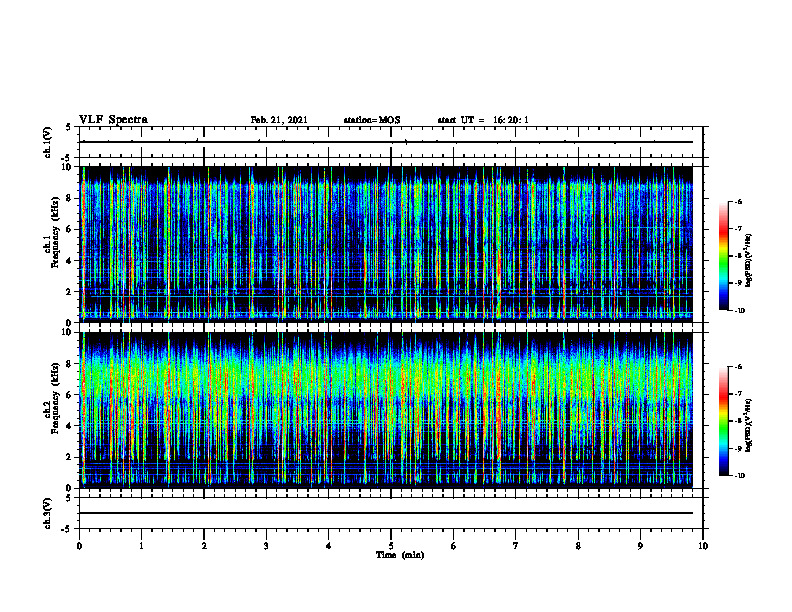Click the ch.2 colorbar log(PSD) label
Screen dimensions: 792x612
748,425
